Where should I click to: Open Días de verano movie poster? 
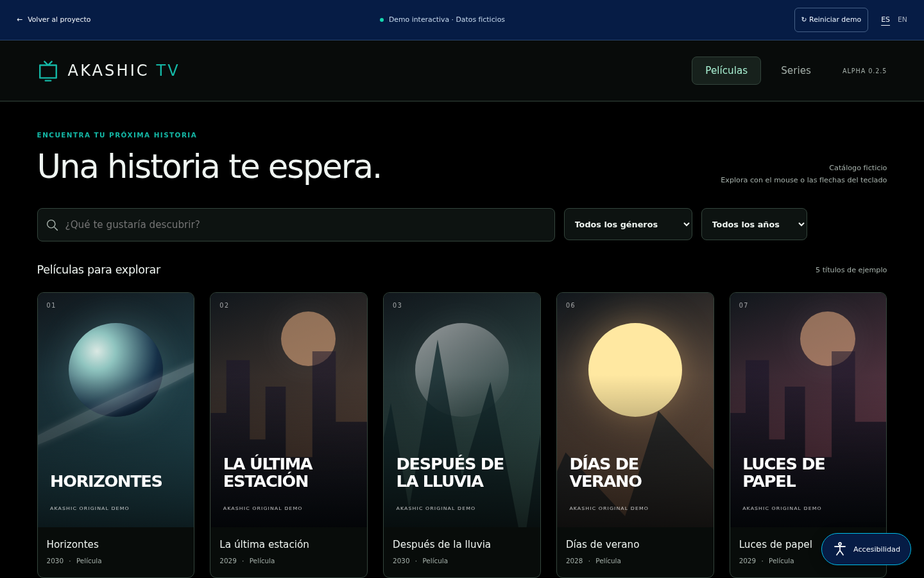(635, 410)
